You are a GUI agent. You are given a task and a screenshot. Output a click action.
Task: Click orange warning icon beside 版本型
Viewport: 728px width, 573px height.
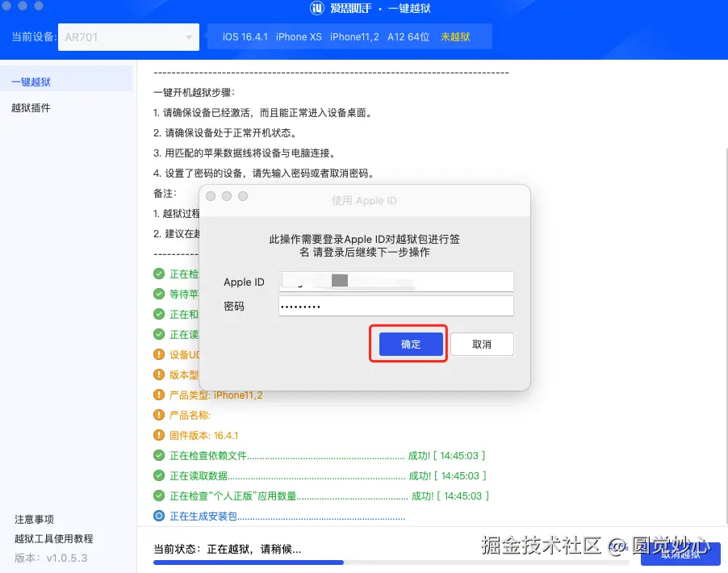[159, 374]
